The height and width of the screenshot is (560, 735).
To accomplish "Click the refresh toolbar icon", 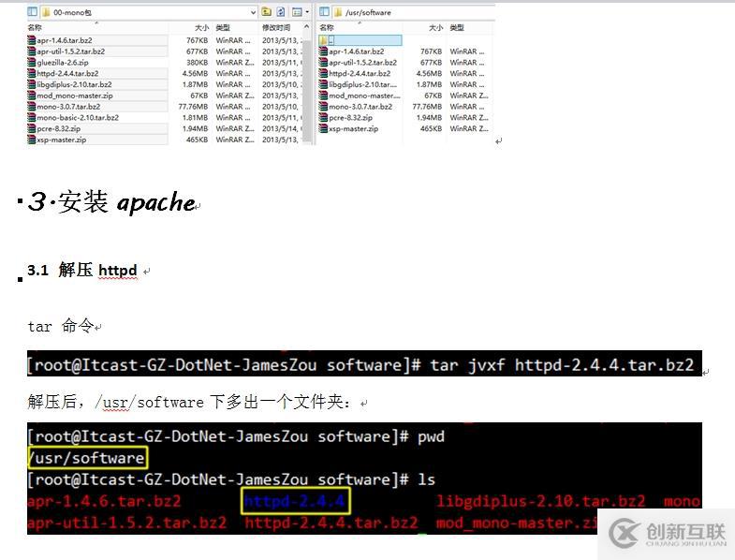I will click(x=280, y=12).
